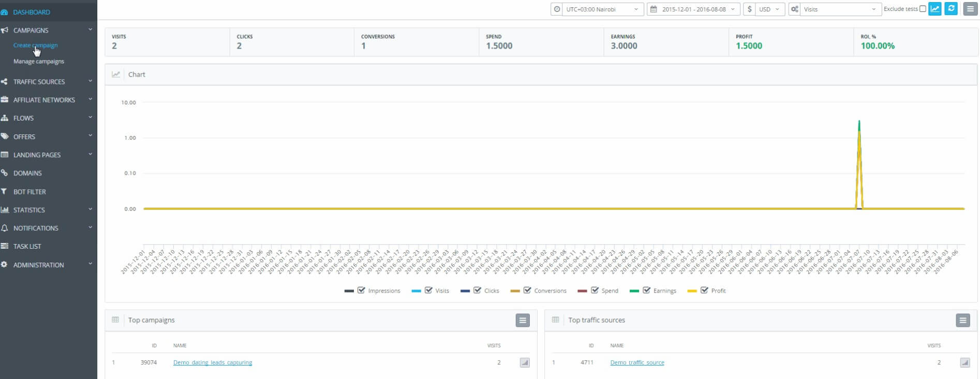Click the refresh icon in top toolbar

click(951, 9)
